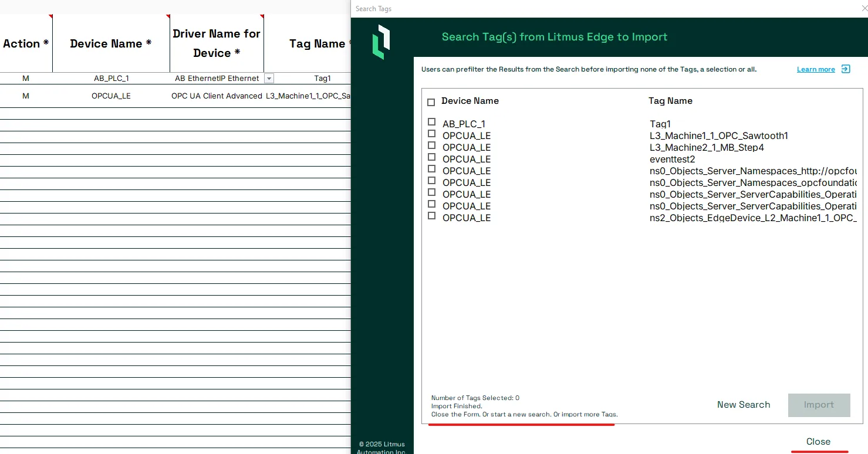Click OPCUA_LE device name in L3_Machine2_1_MB_Step4 row

467,148
